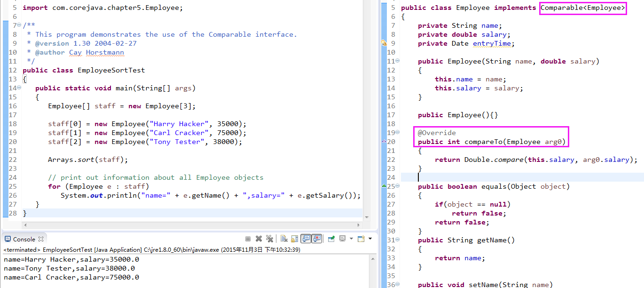This screenshot has width=644, height=288.
Task: Click the Terminate button in Console toolbar
Action: coord(248,239)
